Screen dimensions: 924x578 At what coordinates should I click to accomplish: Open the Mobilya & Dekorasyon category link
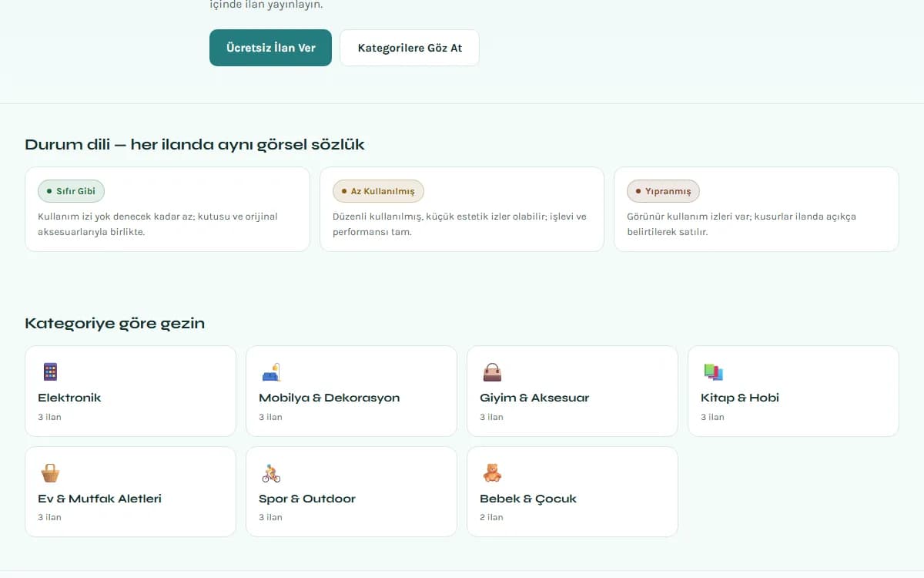[351, 391]
